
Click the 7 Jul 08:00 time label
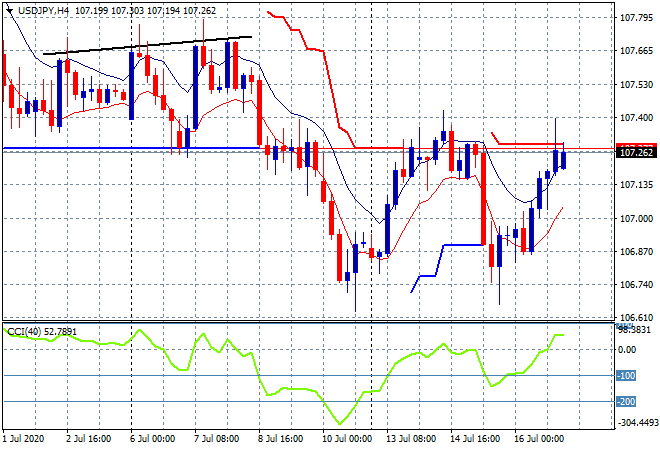(x=216, y=439)
